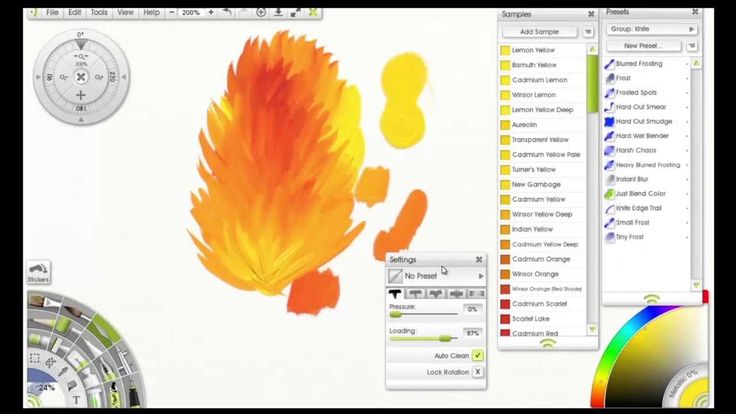Open the Presets panel options menu icon
Image resolution: width=736 pixels, height=414 pixels.
691,46
